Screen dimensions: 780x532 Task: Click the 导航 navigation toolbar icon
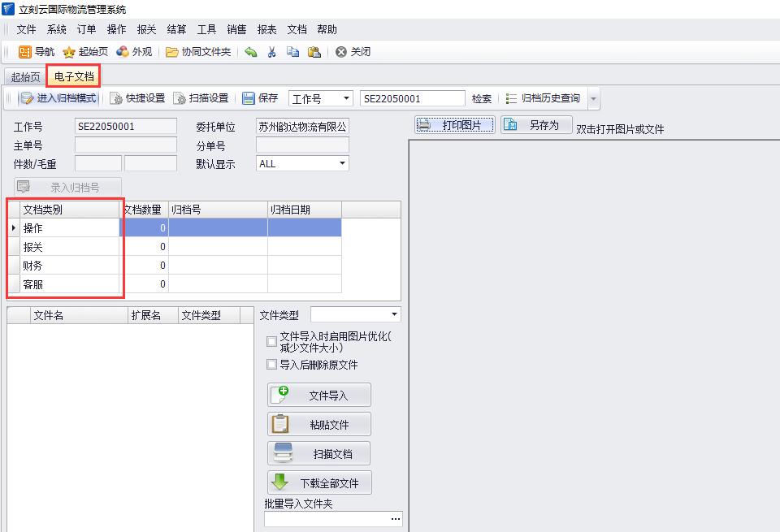coord(25,52)
